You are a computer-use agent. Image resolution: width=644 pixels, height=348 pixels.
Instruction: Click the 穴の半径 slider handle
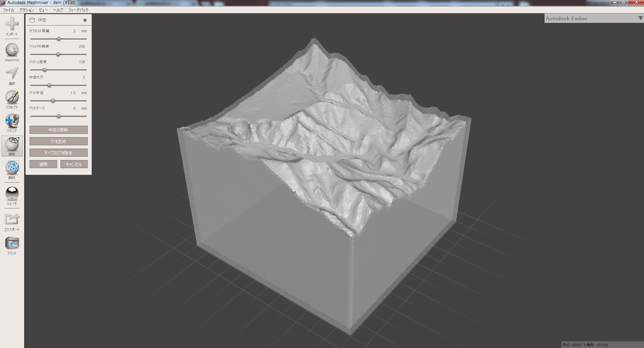(53, 100)
